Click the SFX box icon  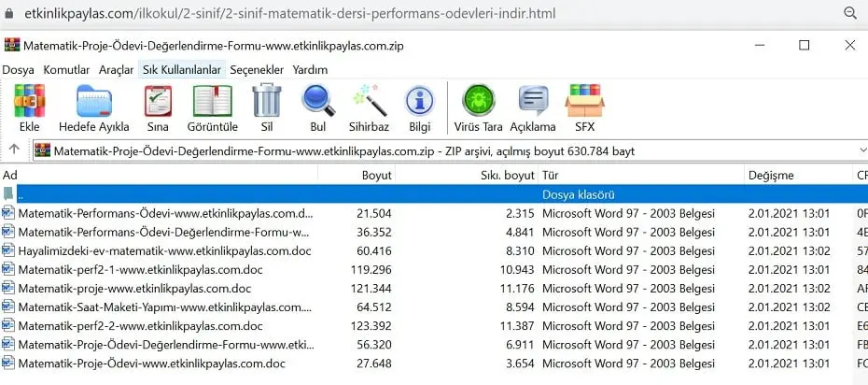tap(584, 100)
